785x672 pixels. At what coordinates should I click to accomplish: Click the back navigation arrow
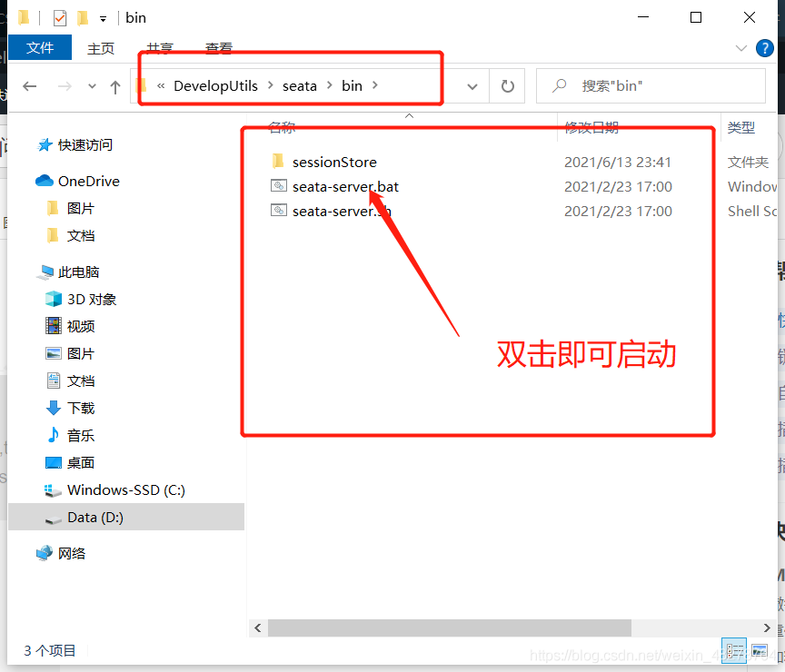(x=29, y=85)
